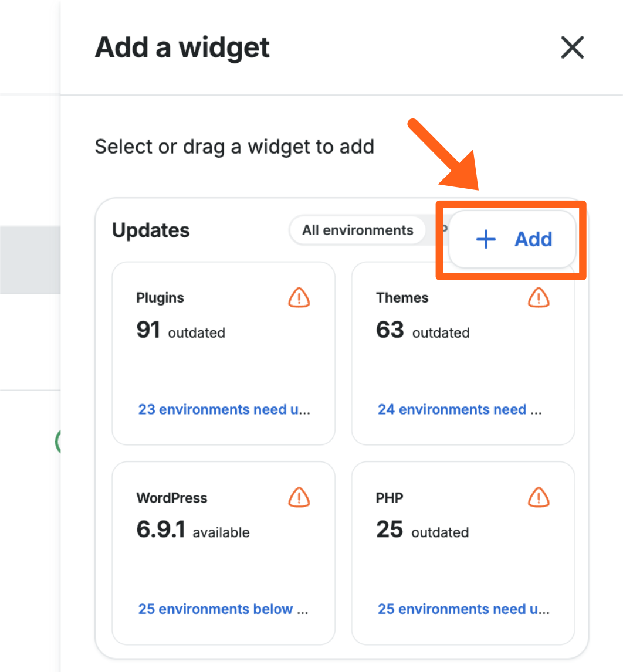Close the Add a widget panel

point(572,47)
